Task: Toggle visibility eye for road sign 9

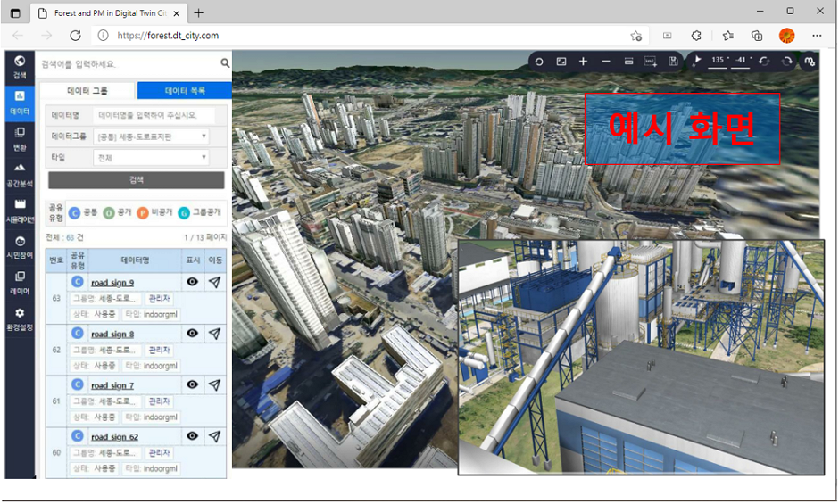Action: 192,282
